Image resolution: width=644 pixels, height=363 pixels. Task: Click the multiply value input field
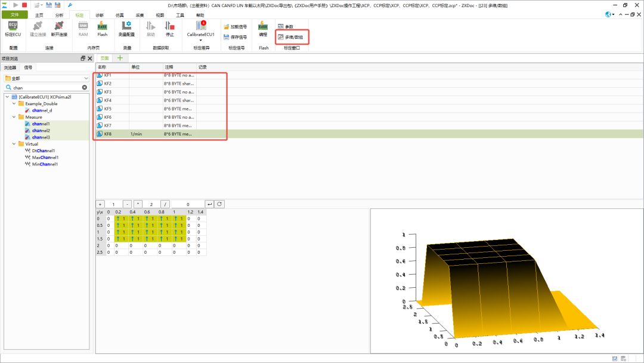click(151, 204)
